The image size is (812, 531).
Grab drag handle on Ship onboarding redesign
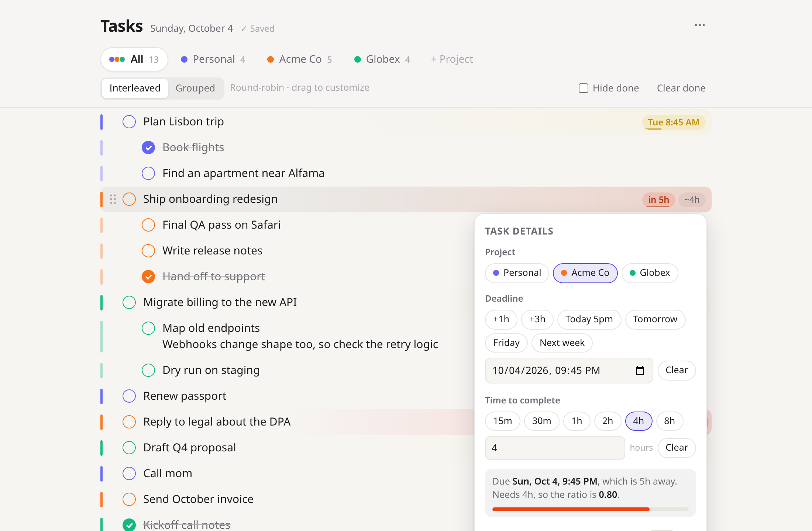pyautogui.click(x=113, y=199)
